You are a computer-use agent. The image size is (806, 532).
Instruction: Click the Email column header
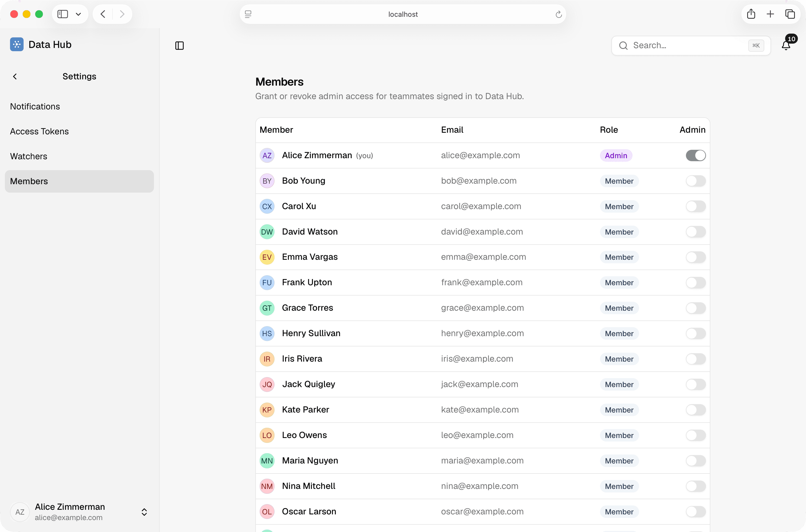pyautogui.click(x=452, y=130)
